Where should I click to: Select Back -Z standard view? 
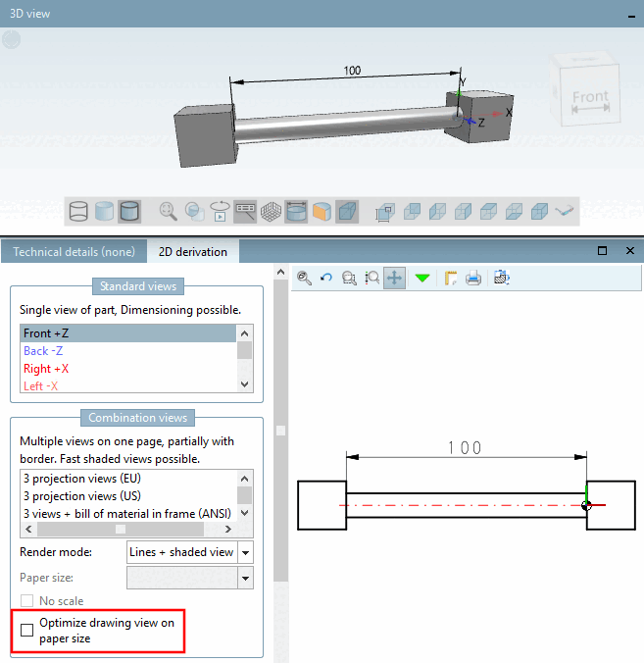pyautogui.click(x=128, y=351)
